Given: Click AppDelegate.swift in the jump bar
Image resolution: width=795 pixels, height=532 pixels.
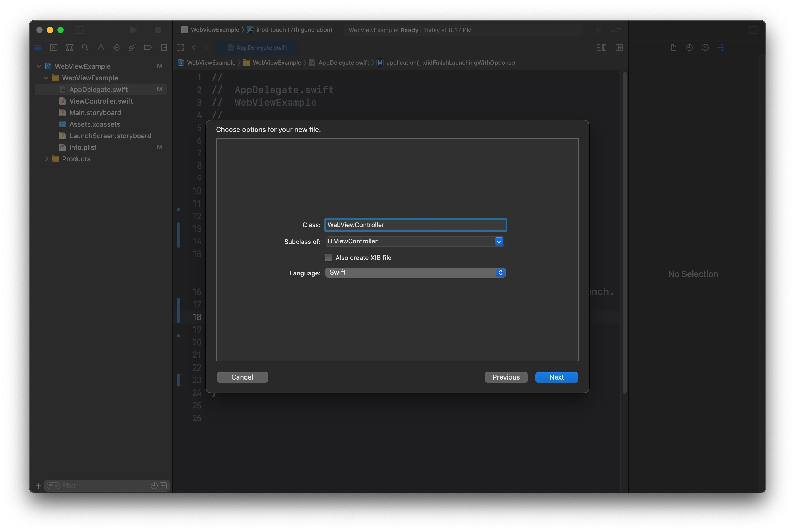Looking at the screenshot, I should click(339, 63).
